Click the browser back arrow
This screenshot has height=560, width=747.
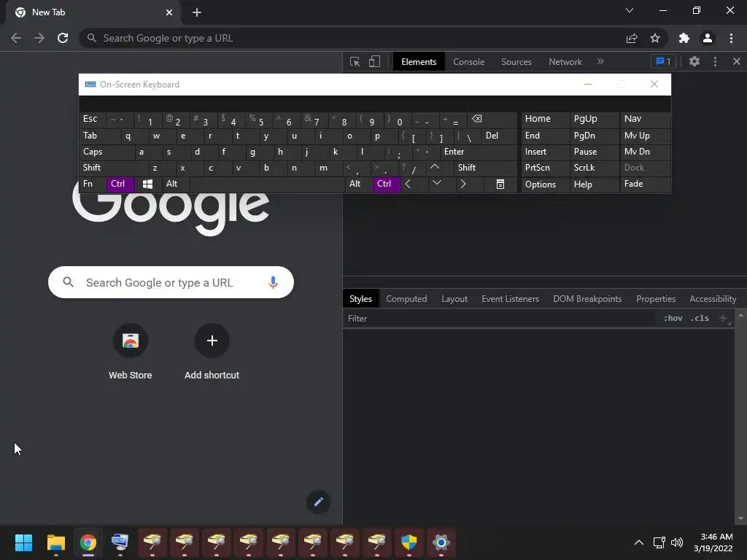tap(16, 38)
